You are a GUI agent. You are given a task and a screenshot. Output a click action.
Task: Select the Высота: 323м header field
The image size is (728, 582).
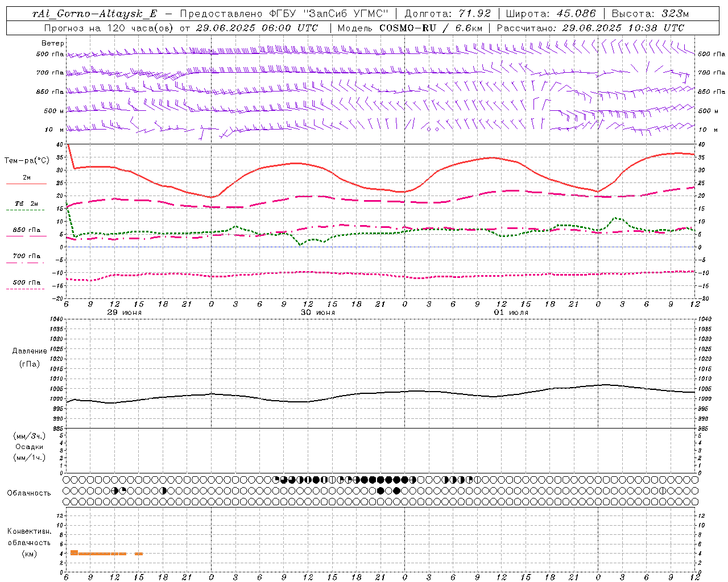click(x=650, y=14)
